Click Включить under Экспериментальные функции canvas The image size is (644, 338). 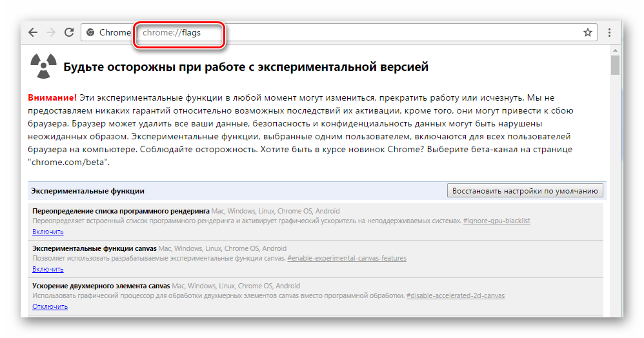pyautogui.click(x=48, y=269)
